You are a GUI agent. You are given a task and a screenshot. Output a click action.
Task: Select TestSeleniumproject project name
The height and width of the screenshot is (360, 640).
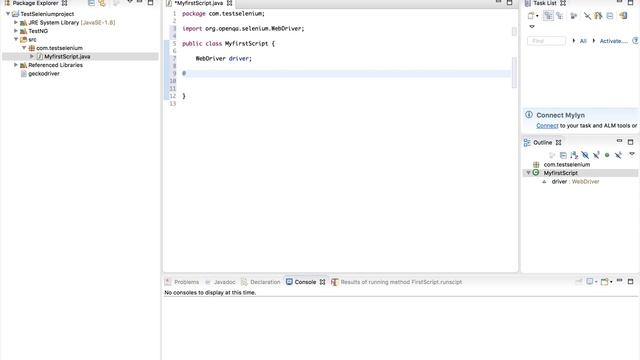[47, 14]
